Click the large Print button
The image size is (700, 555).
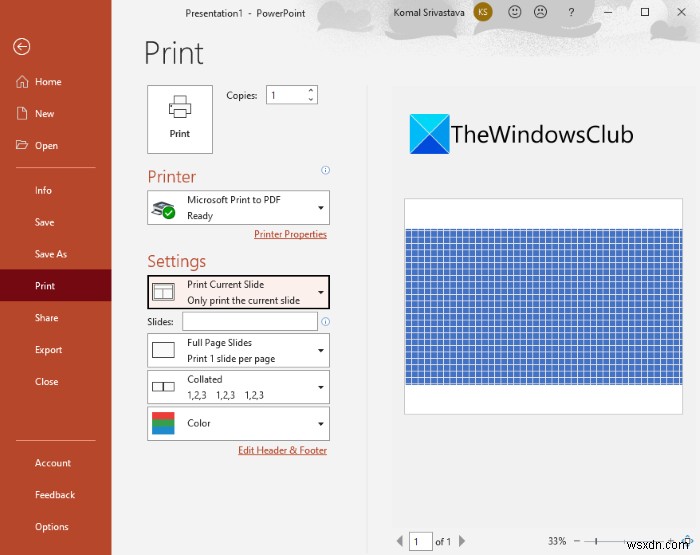(x=180, y=119)
